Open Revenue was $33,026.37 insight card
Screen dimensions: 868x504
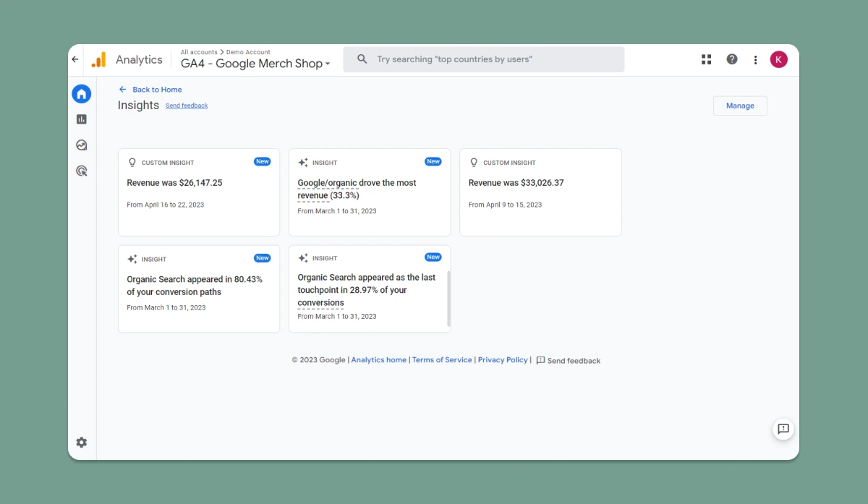pos(540,192)
